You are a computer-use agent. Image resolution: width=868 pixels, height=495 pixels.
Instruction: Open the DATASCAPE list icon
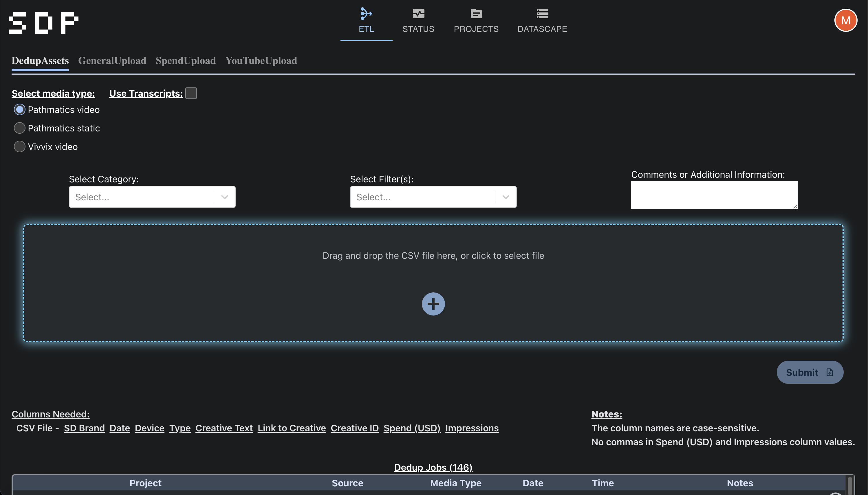tap(542, 14)
